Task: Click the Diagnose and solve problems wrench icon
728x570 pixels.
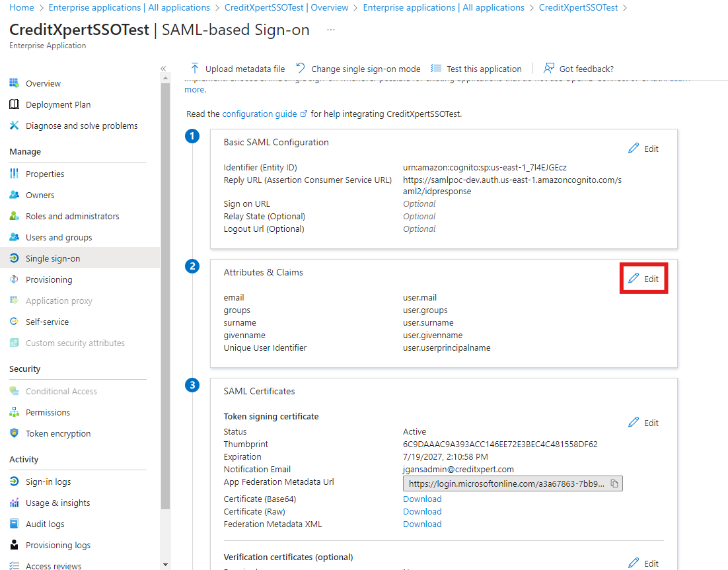Action: tap(15, 125)
